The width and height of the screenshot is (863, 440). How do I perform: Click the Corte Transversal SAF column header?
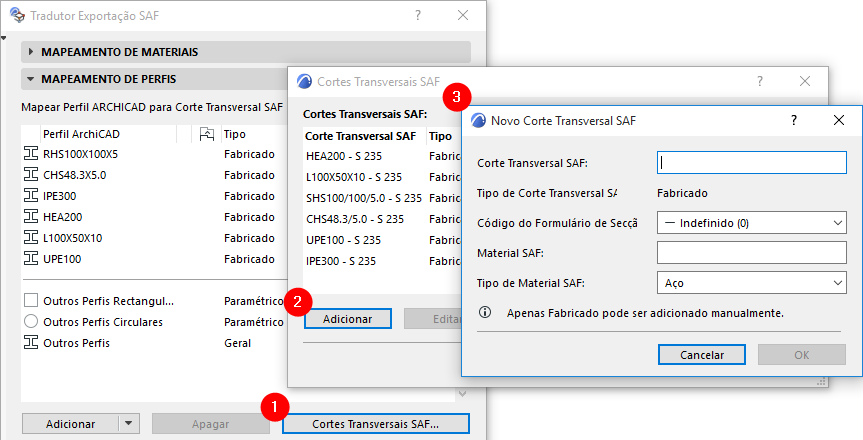(x=363, y=136)
